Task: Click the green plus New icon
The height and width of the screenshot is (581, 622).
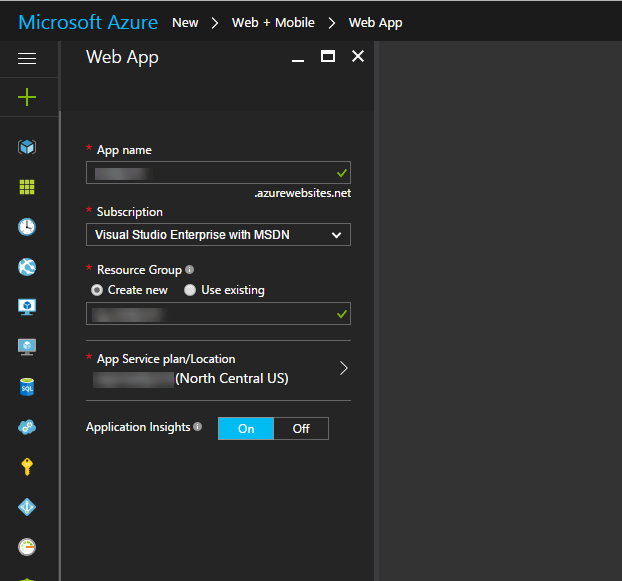Action: [x=27, y=97]
